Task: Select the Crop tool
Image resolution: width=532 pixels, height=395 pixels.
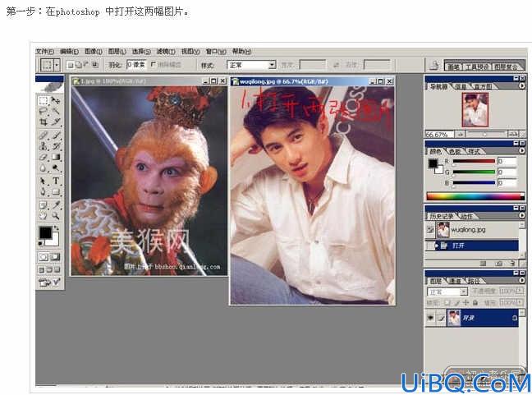Action: (x=44, y=122)
